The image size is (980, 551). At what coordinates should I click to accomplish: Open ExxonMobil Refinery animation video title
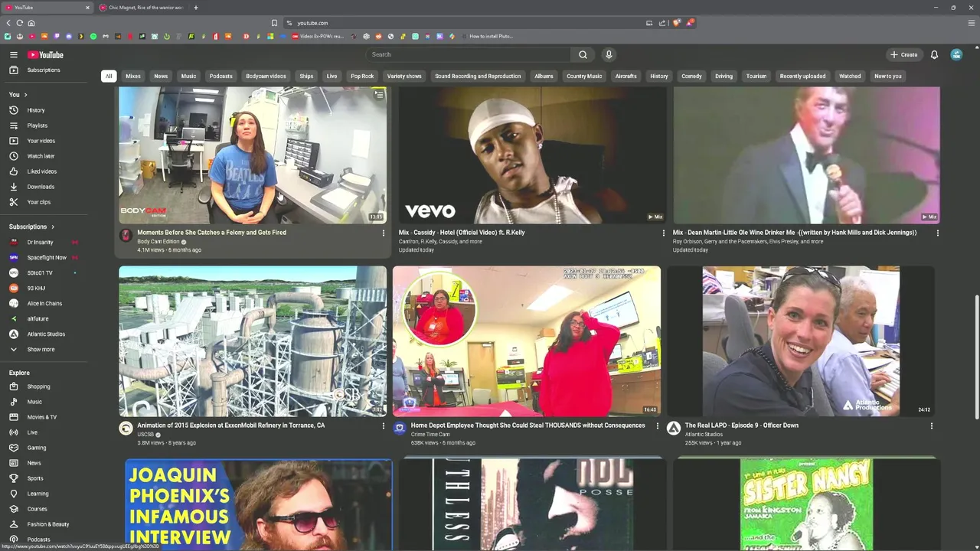point(231,425)
